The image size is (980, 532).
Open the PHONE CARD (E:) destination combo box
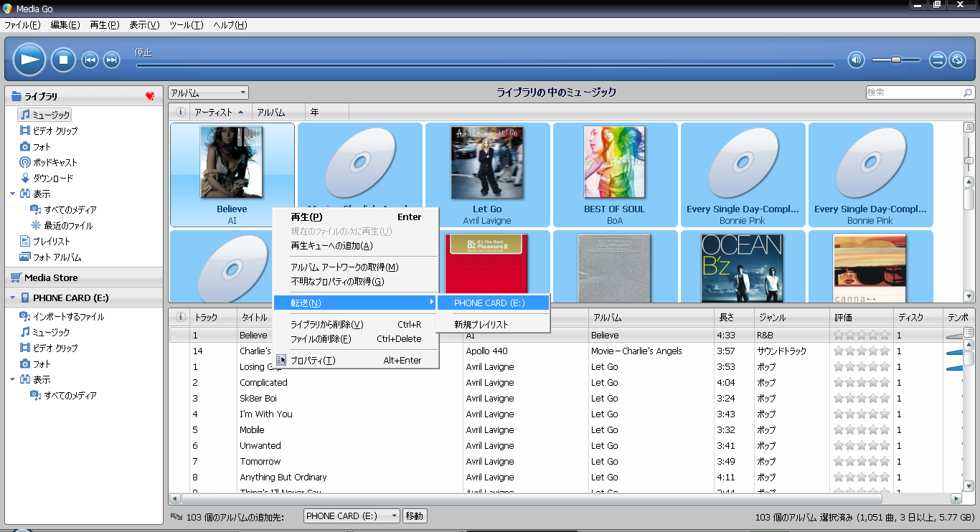[352, 516]
